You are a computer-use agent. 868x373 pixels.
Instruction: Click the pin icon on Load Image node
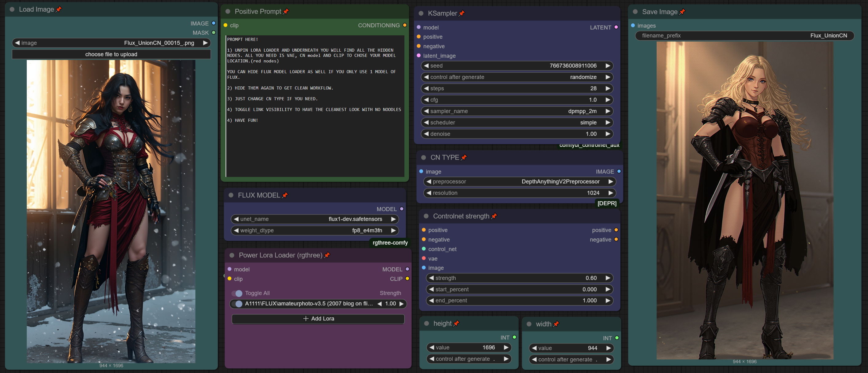click(x=59, y=10)
